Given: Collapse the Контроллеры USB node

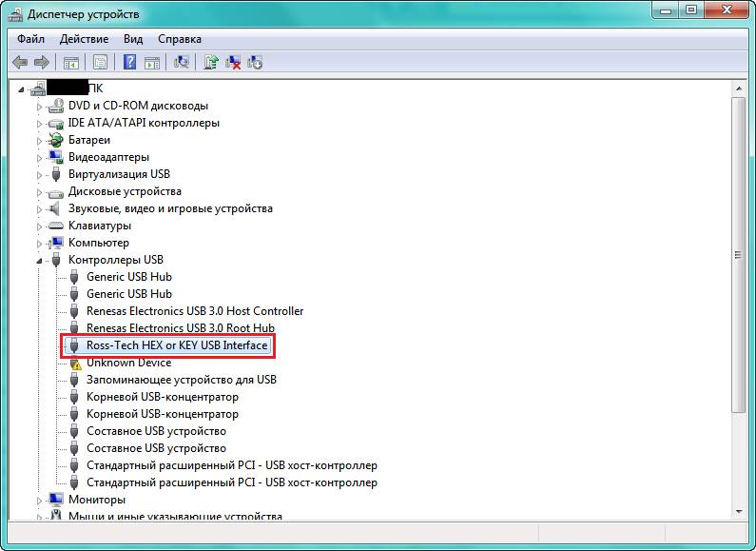Looking at the screenshot, I should tap(39, 261).
